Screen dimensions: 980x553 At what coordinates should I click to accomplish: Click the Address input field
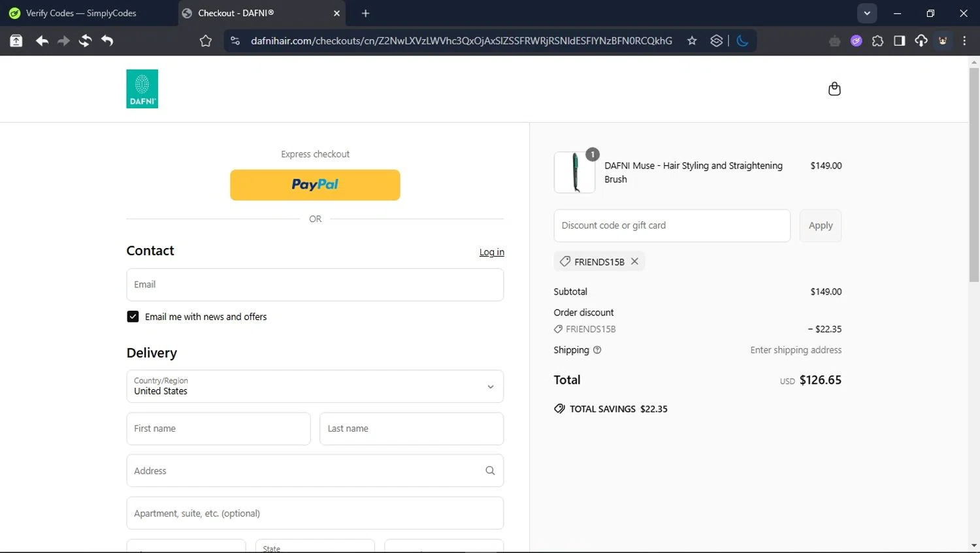point(315,471)
